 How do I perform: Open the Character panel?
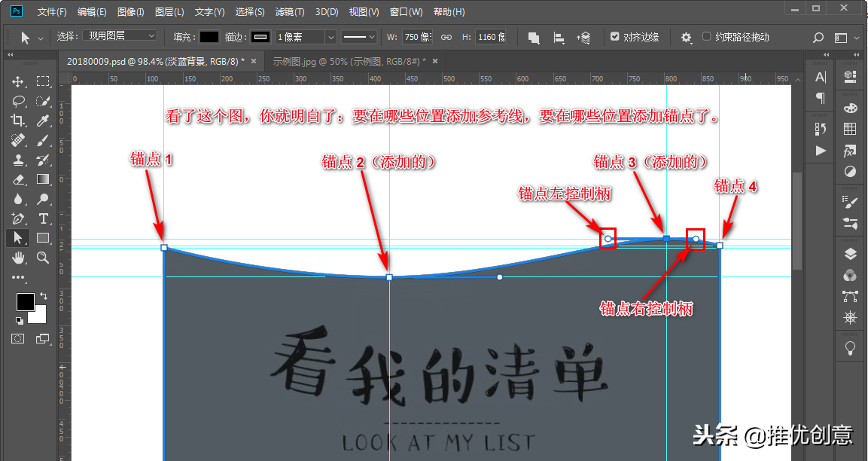pos(821,77)
